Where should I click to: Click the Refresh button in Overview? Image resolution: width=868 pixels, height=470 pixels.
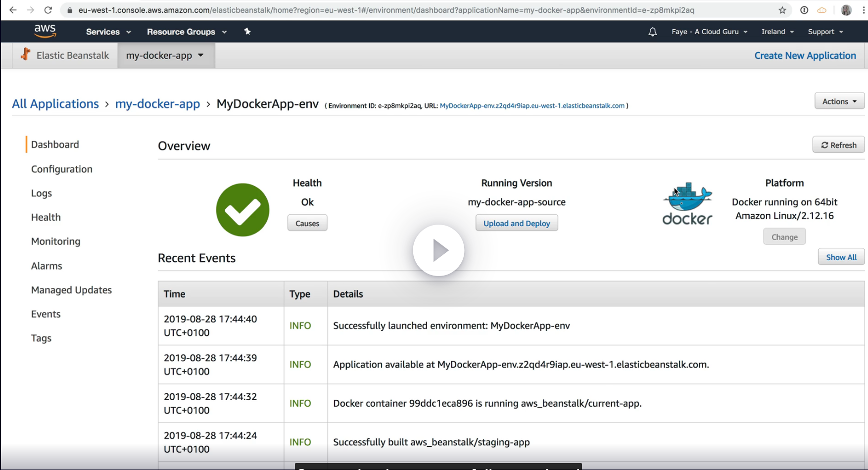point(838,145)
